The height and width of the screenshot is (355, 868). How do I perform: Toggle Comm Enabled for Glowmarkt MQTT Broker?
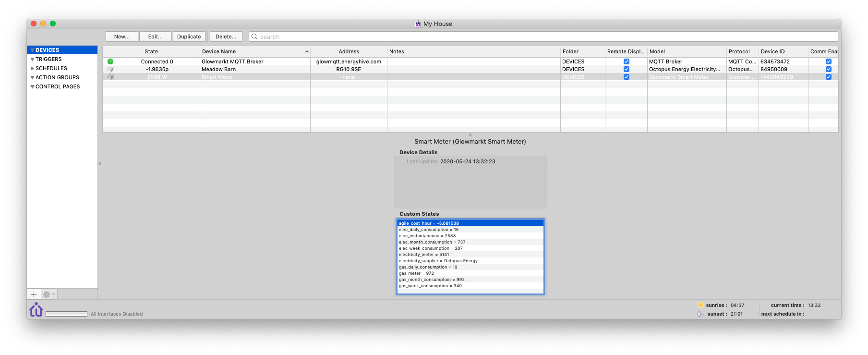[x=828, y=61]
